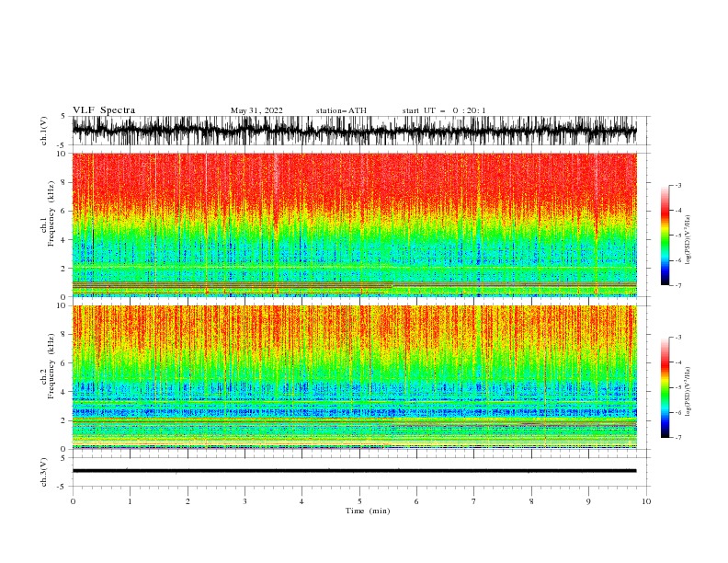This screenshot has width=728, height=563.
Task: Click time axis tick label "8"
Action: point(531,501)
